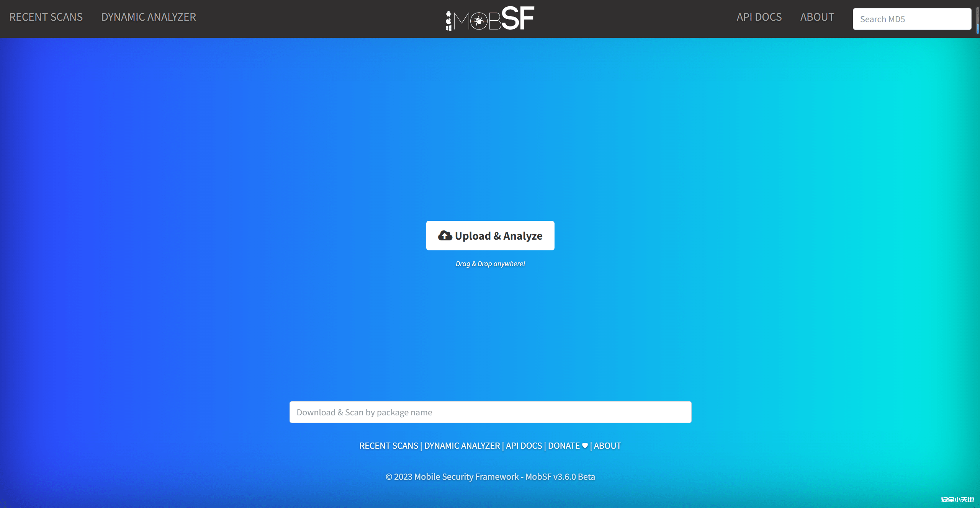Click the bug crosshair icon in logo
980x508 pixels.
(478, 21)
